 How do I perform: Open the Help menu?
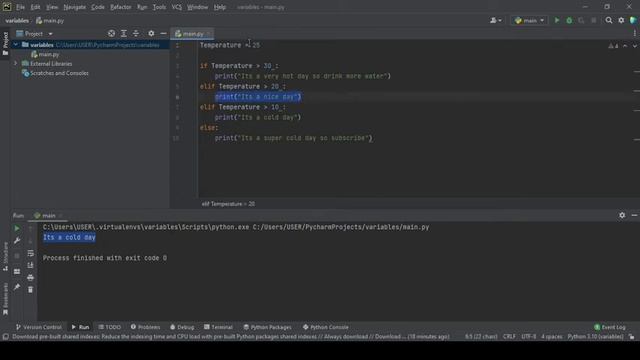click(x=220, y=7)
